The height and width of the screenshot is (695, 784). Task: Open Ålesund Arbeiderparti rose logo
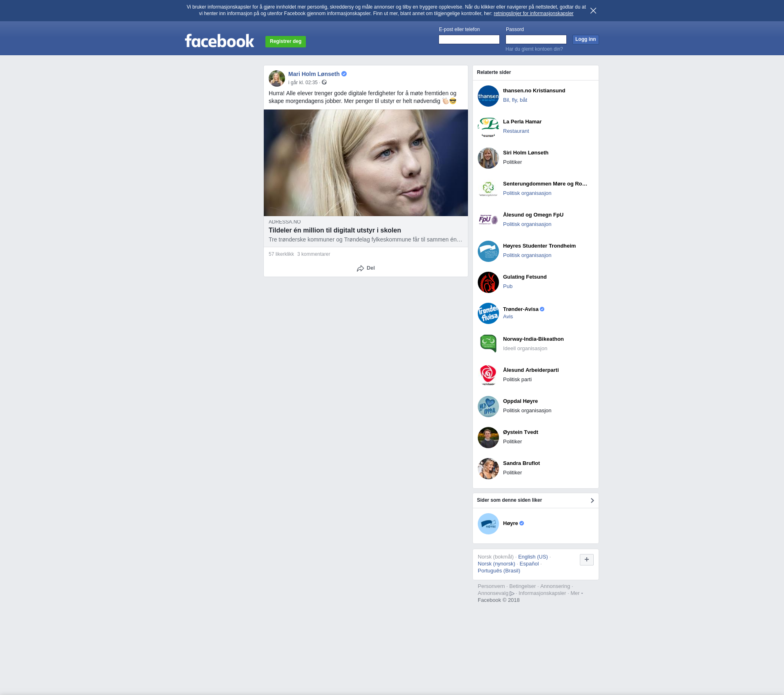(488, 375)
